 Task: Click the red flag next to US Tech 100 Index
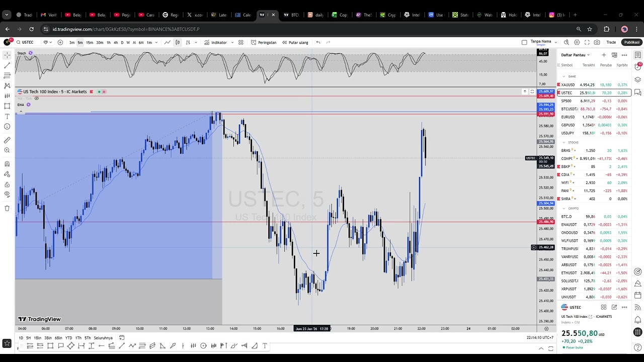click(x=91, y=92)
